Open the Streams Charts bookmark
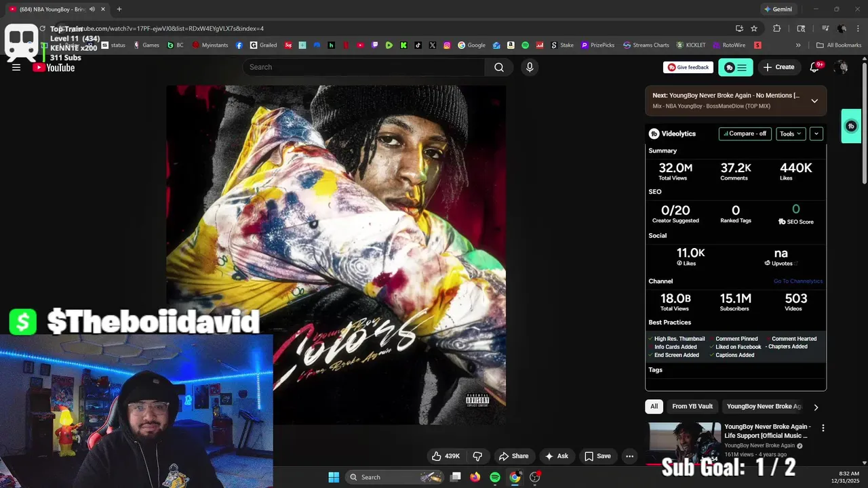This screenshot has width=868, height=488. [x=646, y=45]
